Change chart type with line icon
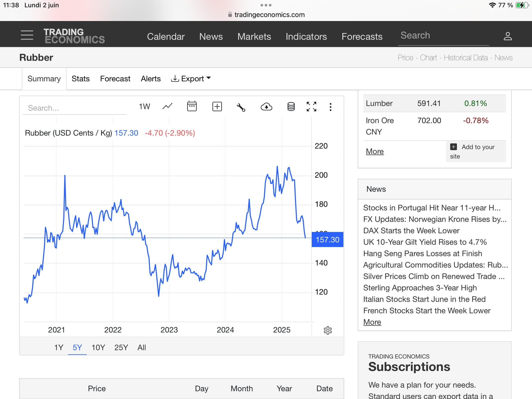 pos(167,106)
